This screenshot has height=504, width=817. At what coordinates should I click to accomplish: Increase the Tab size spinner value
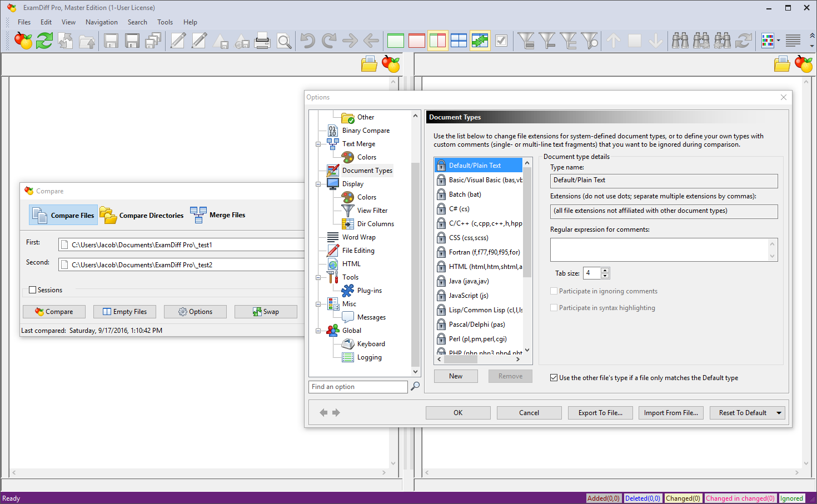point(605,270)
